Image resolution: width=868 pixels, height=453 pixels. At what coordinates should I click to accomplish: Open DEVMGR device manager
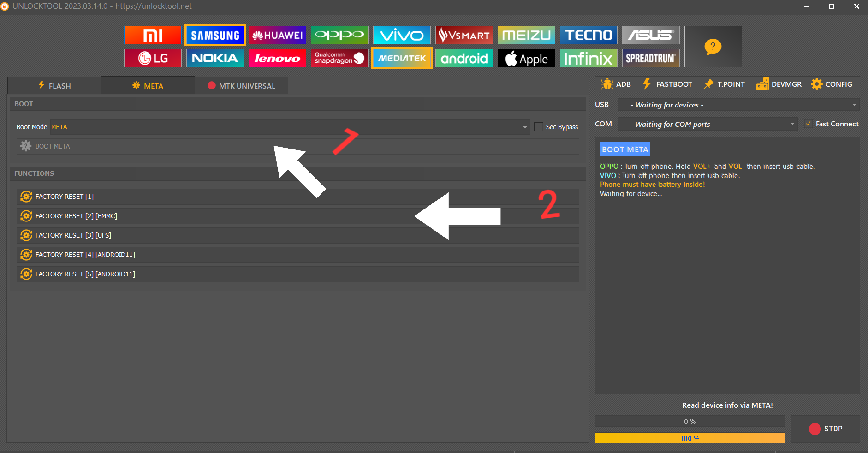coord(779,84)
